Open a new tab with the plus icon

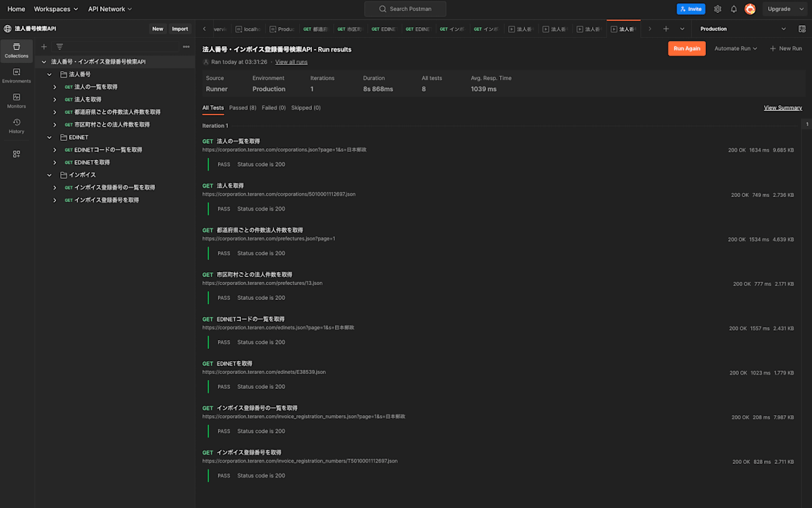click(666, 29)
